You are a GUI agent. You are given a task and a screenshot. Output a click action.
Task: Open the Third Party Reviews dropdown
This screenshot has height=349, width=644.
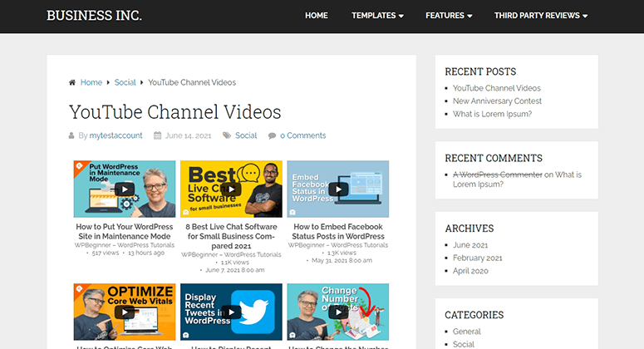click(541, 16)
